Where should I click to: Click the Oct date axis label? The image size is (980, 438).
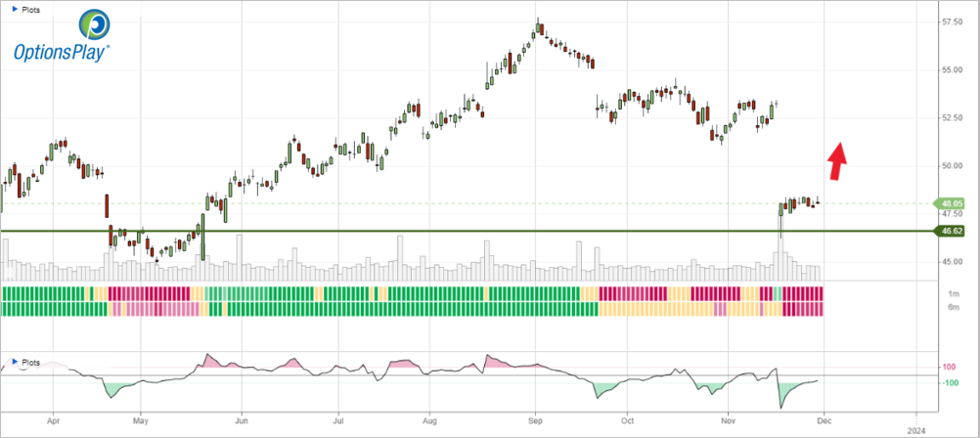[x=626, y=421]
